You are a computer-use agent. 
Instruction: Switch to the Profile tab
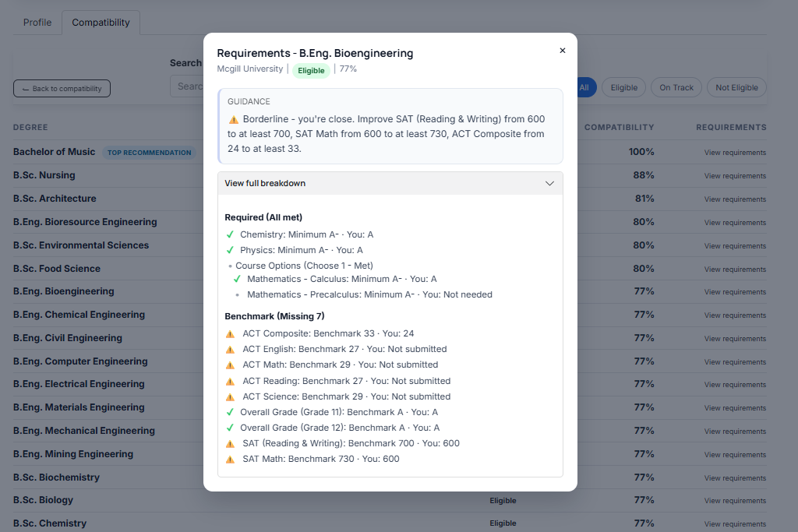(37, 23)
